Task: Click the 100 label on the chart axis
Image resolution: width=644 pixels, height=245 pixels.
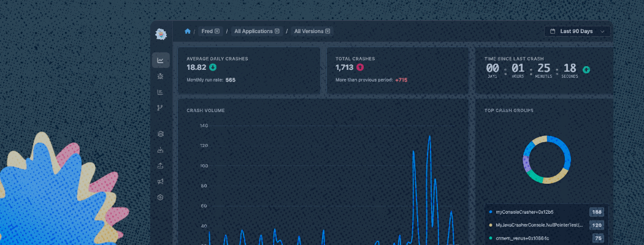Action: 204,166
